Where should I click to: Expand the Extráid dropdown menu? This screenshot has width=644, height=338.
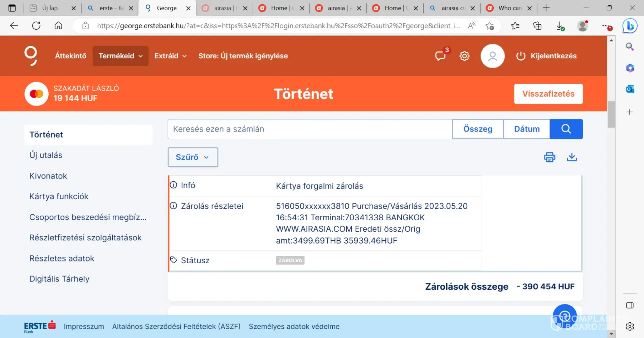click(x=171, y=56)
